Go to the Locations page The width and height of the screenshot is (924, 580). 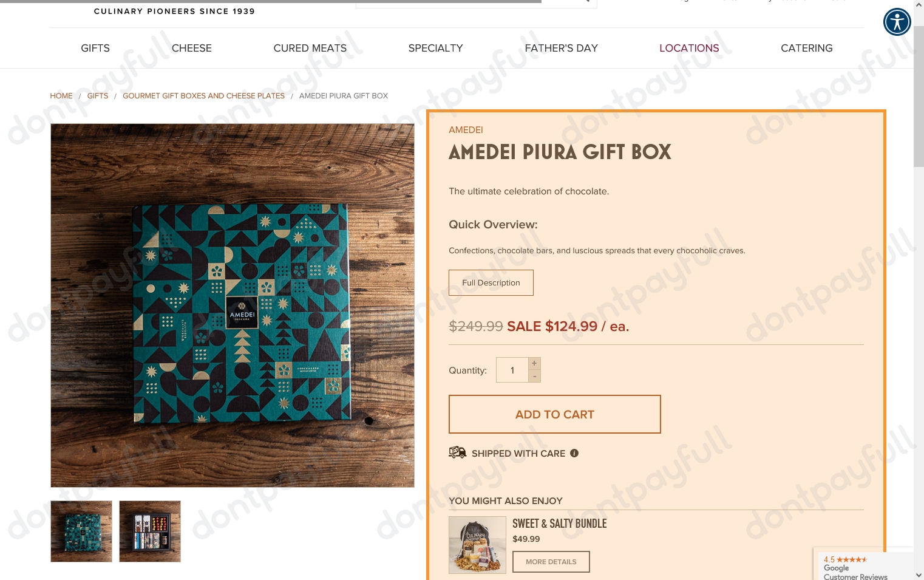pos(689,48)
